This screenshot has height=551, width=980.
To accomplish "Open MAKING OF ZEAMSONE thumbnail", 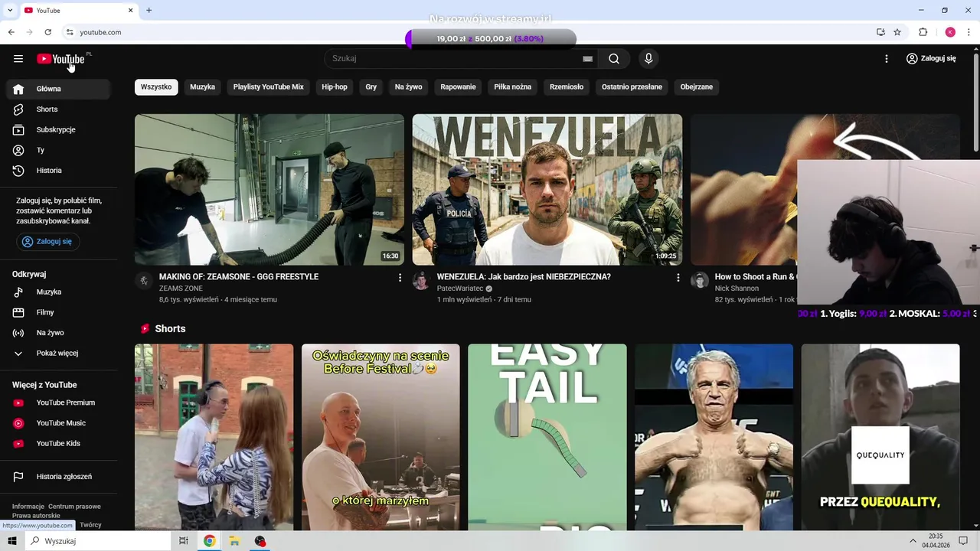I will [269, 190].
